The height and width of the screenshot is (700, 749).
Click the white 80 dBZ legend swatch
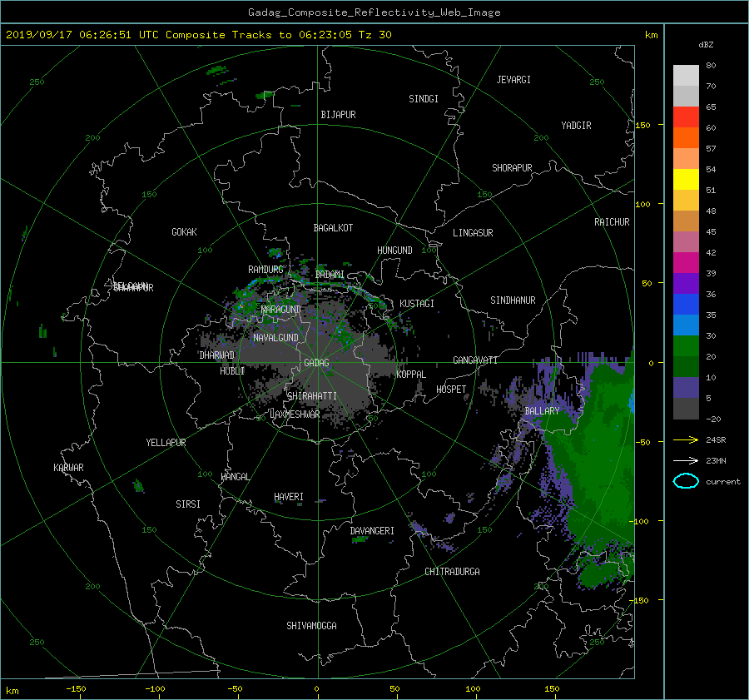(x=686, y=75)
